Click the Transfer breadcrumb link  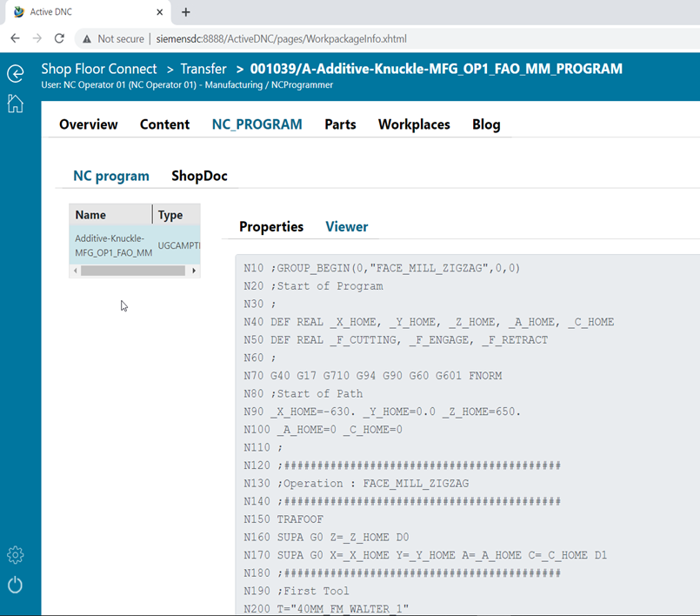point(203,69)
